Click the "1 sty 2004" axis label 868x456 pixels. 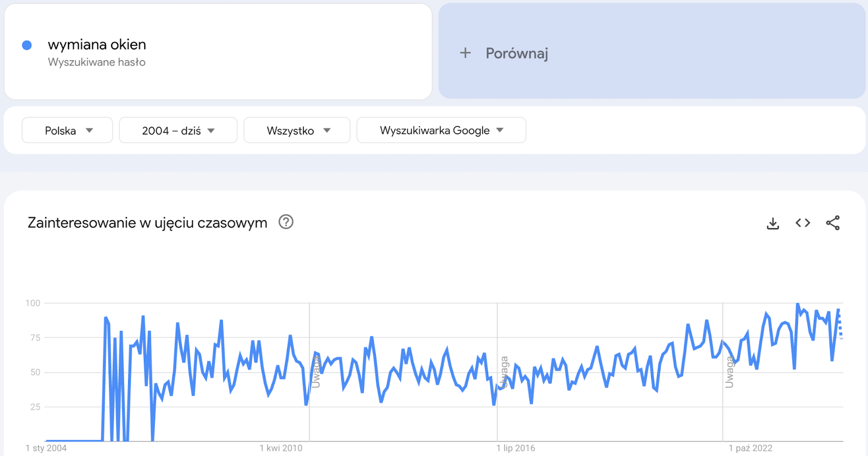point(46,448)
